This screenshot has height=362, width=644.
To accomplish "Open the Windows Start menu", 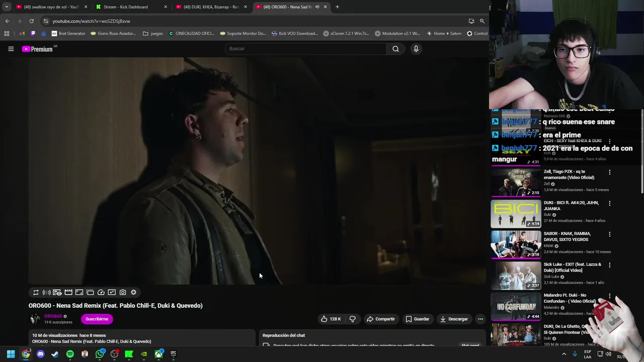I will (11, 354).
